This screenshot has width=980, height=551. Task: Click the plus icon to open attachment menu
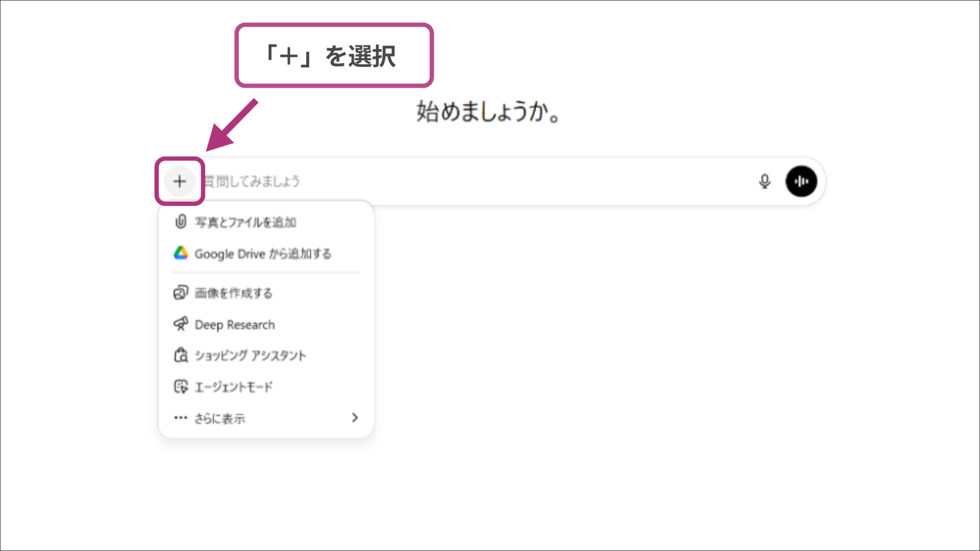(x=180, y=181)
